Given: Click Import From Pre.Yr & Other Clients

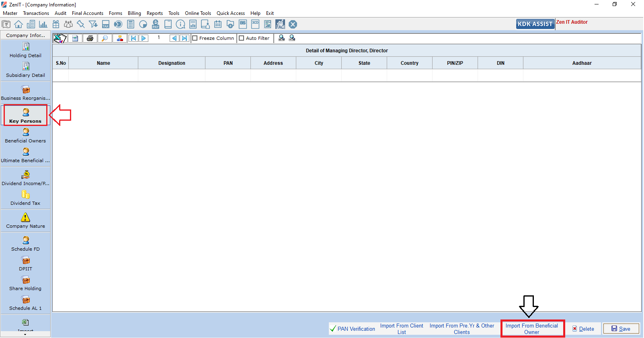Looking at the screenshot, I should click(x=462, y=329).
